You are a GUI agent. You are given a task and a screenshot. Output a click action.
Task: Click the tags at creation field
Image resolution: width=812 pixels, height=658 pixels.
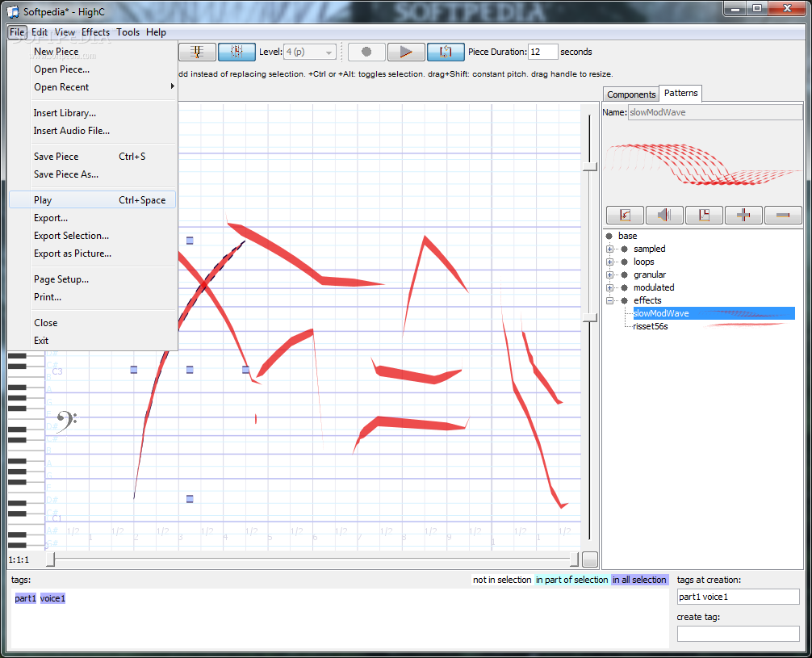[738, 597]
